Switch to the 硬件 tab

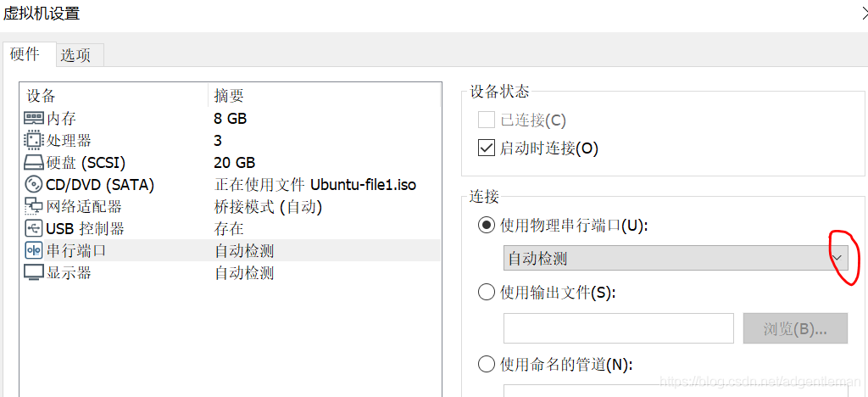25,54
